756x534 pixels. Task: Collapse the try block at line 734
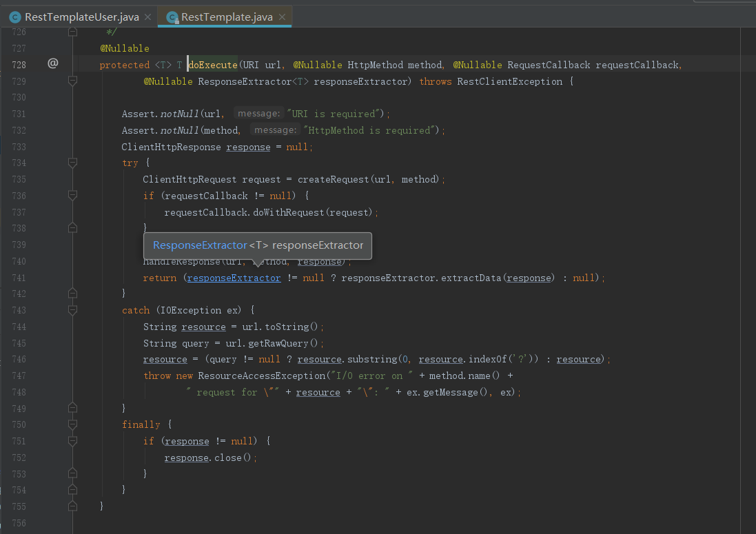(73, 163)
